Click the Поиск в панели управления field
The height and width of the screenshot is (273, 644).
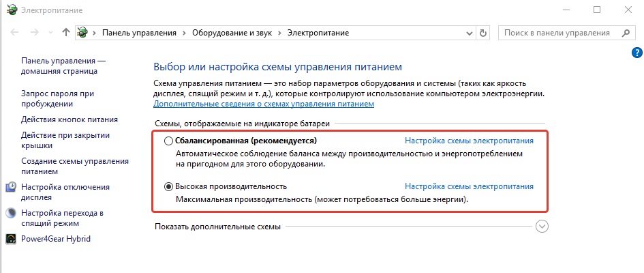[x=559, y=32]
